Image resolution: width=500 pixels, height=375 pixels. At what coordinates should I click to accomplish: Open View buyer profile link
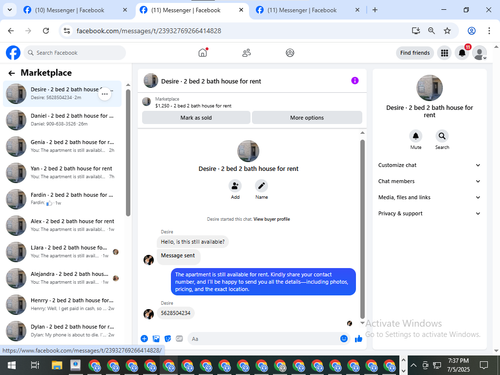[x=272, y=219]
